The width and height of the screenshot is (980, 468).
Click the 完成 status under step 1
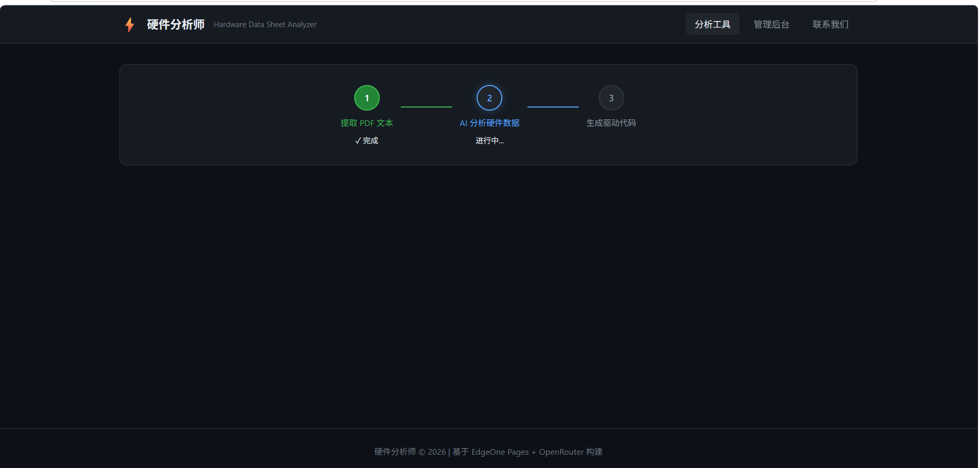tap(371, 141)
